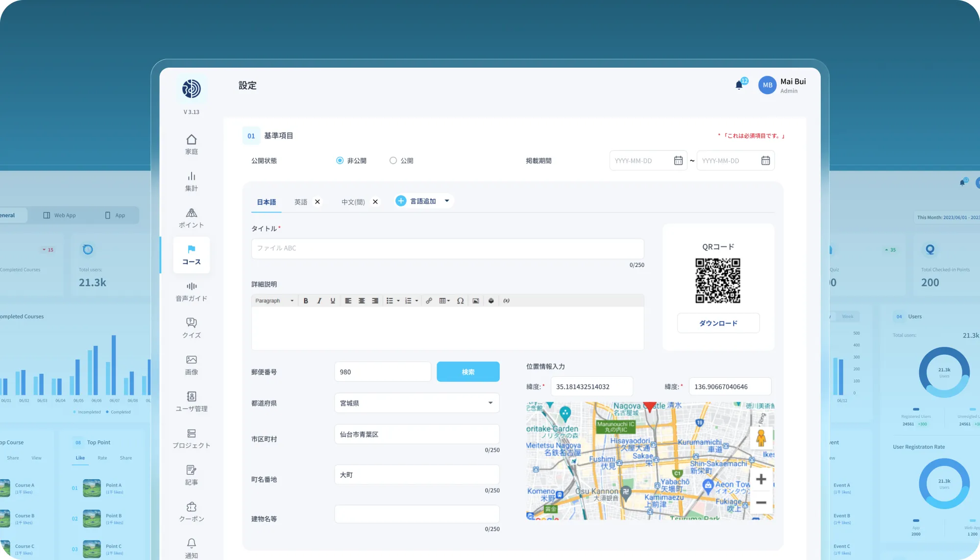Insert special character with the omega icon
980x560 pixels.
[460, 301]
